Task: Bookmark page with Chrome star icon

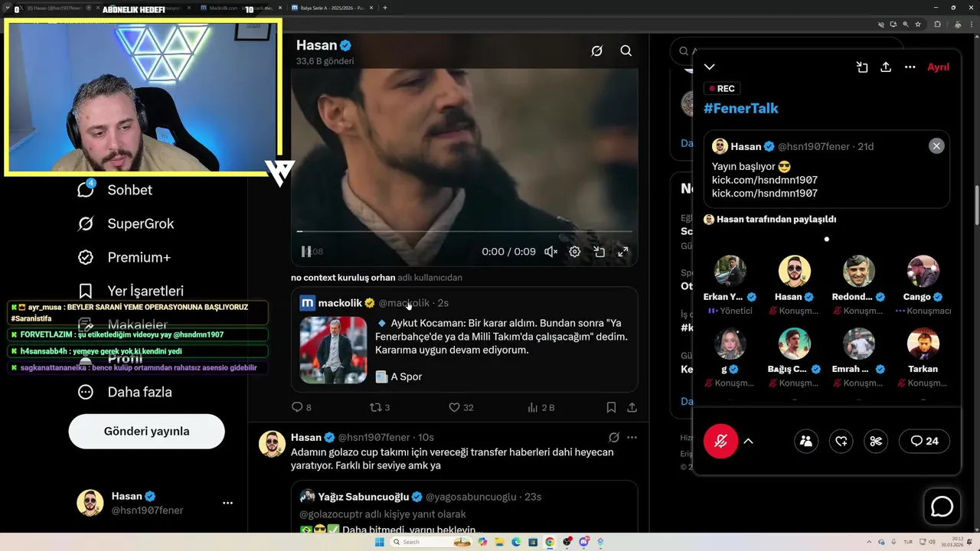Action: coord(920,24)
